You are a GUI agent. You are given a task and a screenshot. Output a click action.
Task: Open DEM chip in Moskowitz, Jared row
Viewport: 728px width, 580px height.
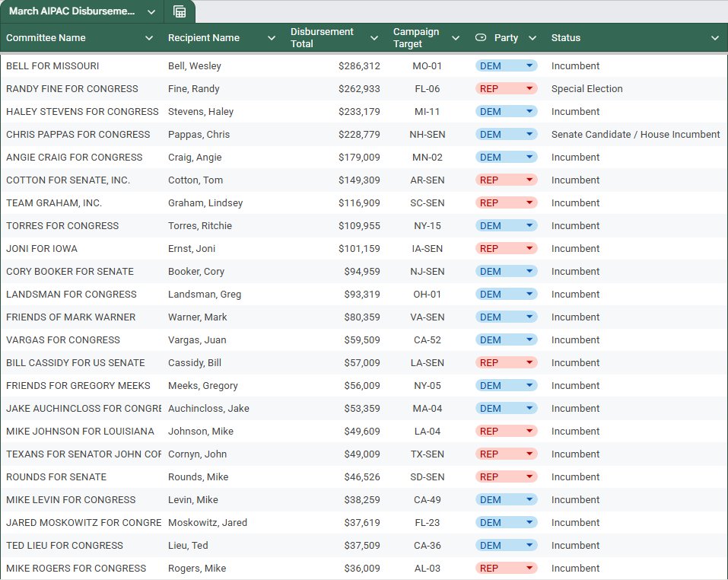pyautogui.click(x=506, y=522)
